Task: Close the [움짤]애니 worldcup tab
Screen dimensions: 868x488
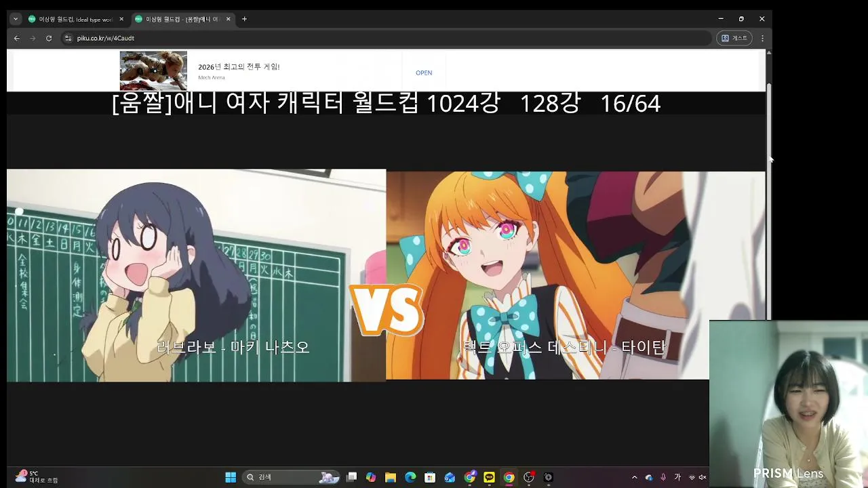Action: 229,19
